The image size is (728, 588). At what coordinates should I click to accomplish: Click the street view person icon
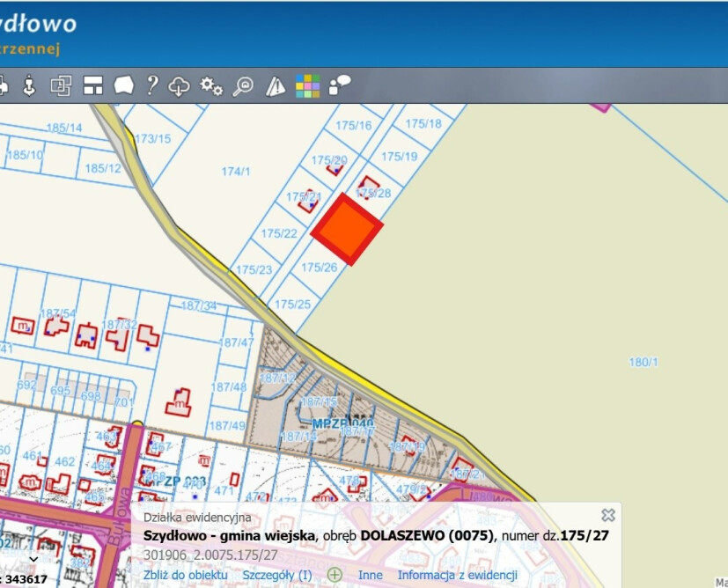pos(29,85)
